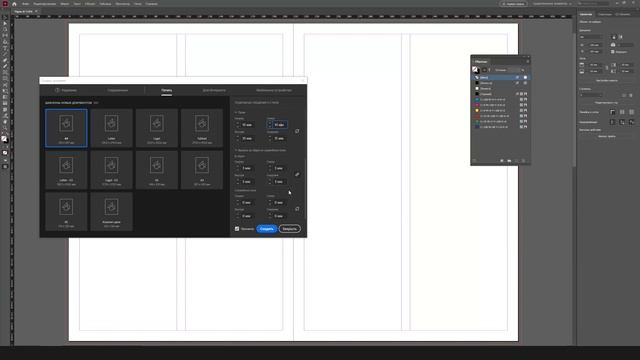Select the Line tool
Image resolution: width=640 pixels, height=360 pixels.
tap(5, 54)
